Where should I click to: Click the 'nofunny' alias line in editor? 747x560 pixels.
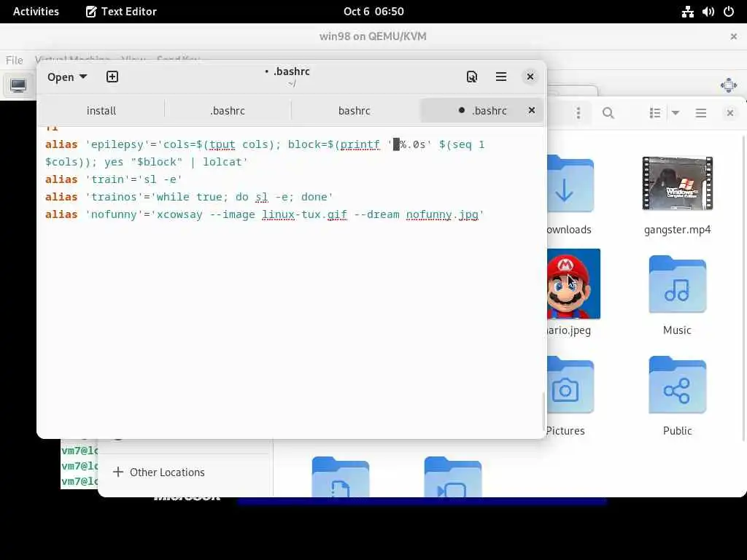(x=264, y=215)
